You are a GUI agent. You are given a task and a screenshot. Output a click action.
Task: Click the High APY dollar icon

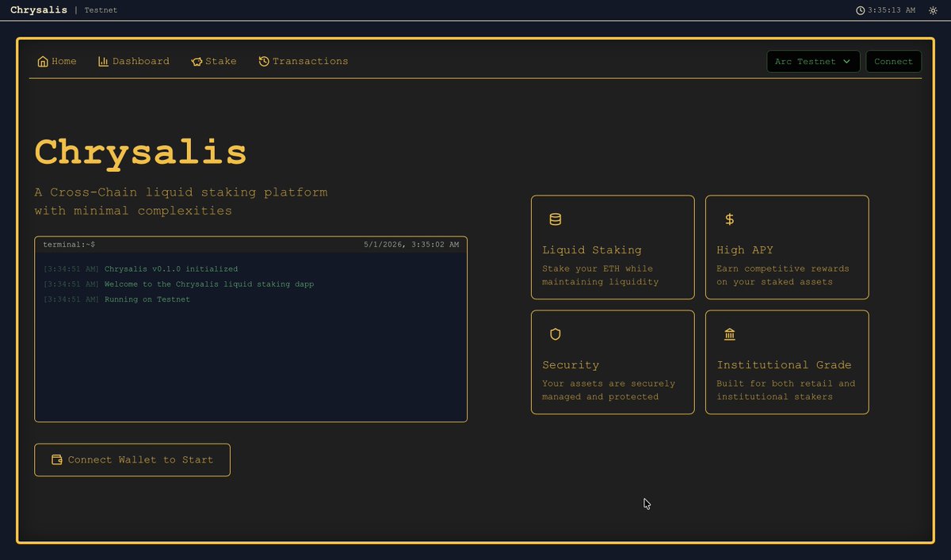730,219
